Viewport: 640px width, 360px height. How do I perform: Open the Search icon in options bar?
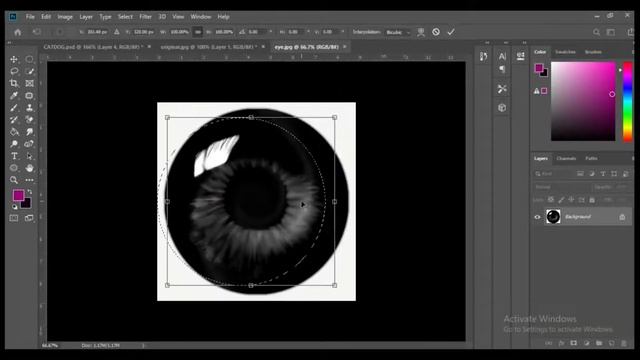click(596, 32)
